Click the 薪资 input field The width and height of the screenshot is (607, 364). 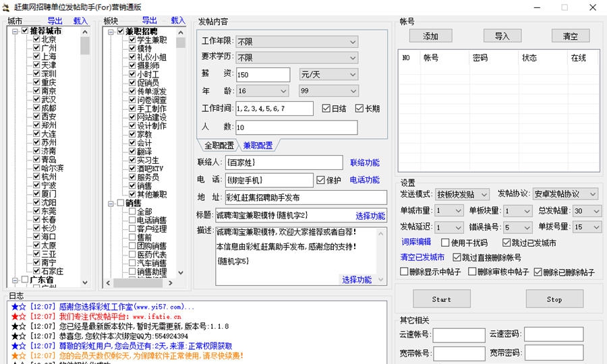[x=263, y=75]
